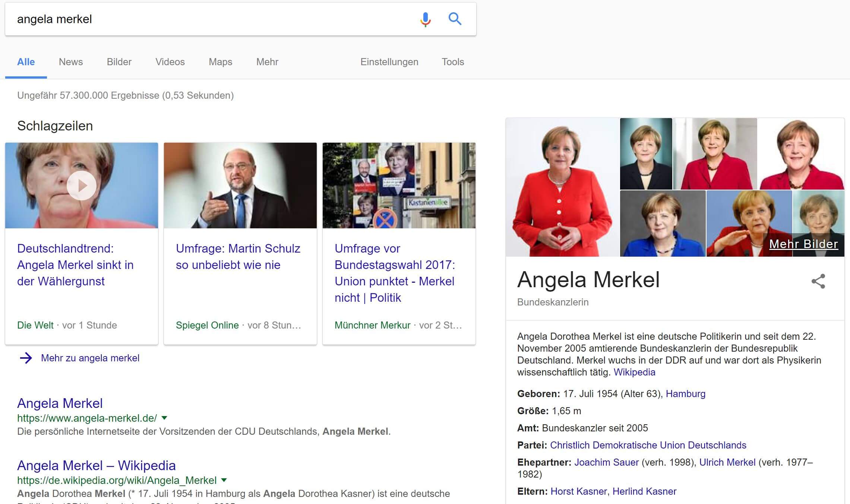
Task: Open the Joachim Sauer spouse link
Action: click(606, 462)
